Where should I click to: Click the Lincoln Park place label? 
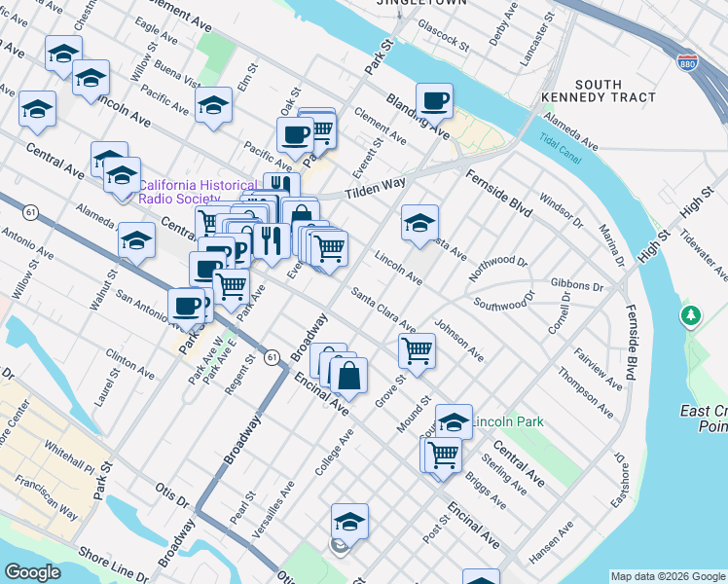507,421
